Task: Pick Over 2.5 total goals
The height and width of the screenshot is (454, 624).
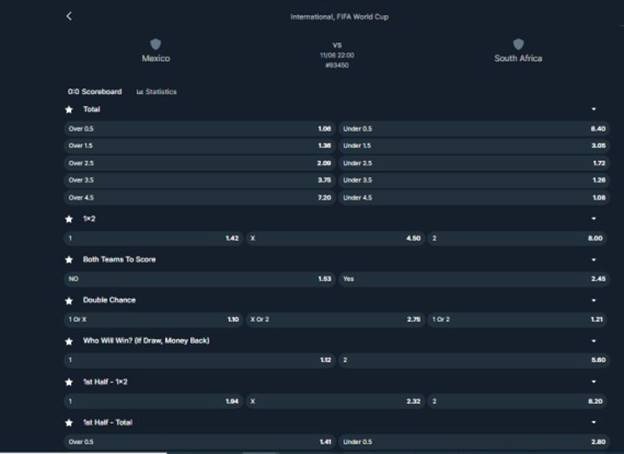Action: coord(199,163)
